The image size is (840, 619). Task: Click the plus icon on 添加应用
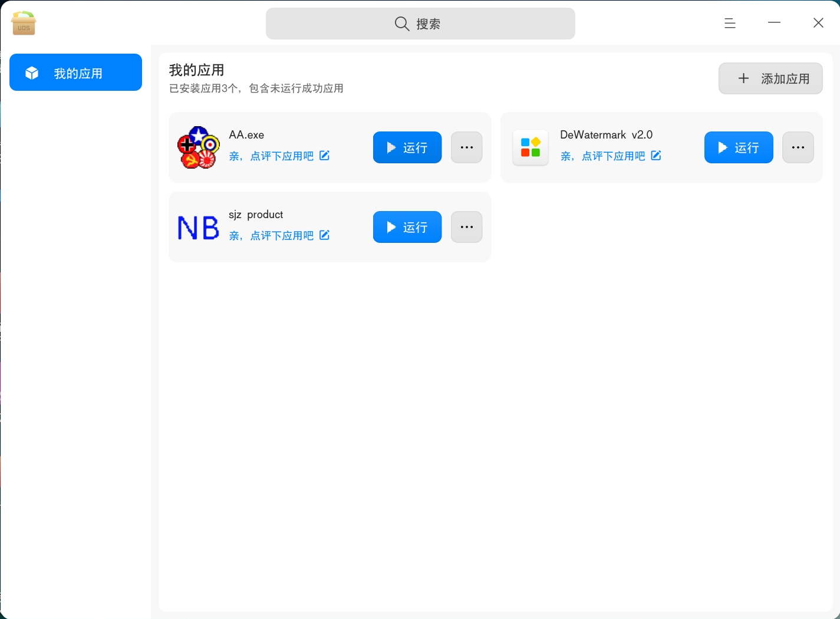(743, 78)
